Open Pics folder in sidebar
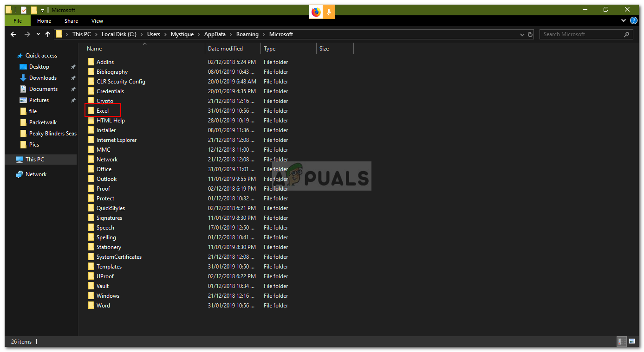 pyautogui.click(x=34, y=145)
